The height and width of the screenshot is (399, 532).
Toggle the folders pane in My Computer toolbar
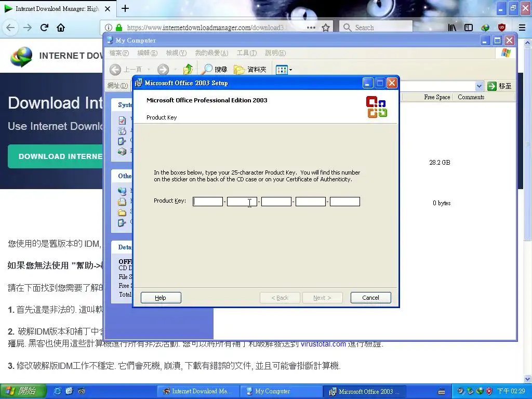pos(250,69)
